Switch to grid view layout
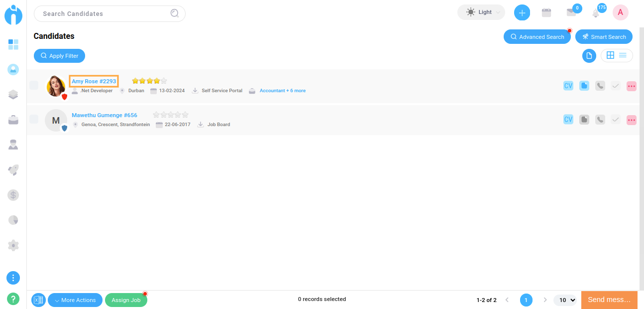The image size is (644, 309). tap(610, 55)
